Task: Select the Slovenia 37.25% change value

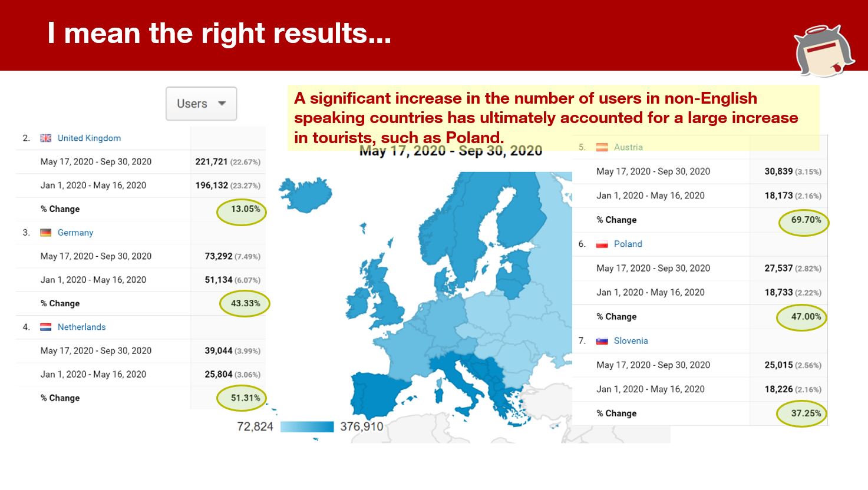Action: click(806, 413)
